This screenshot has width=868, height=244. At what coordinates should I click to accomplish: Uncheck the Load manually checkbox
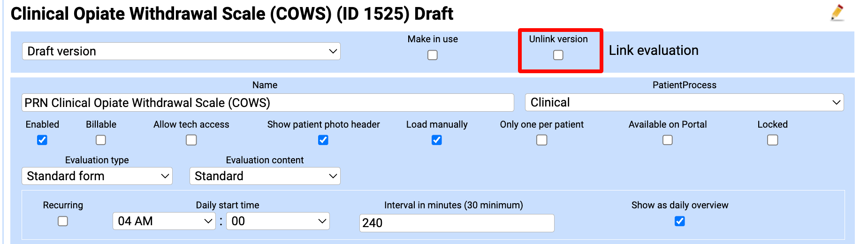click(x=437, y=140)
